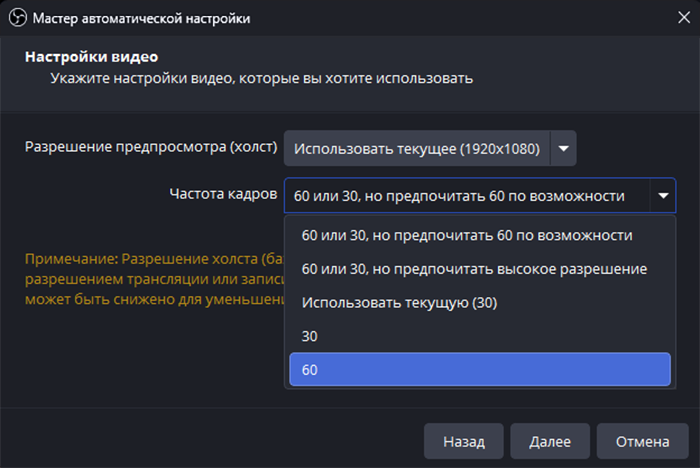This screenshot has width=700, height=468.
Task: Collapse the frame rate dropdown via its arrow
Action: point(663,196)
